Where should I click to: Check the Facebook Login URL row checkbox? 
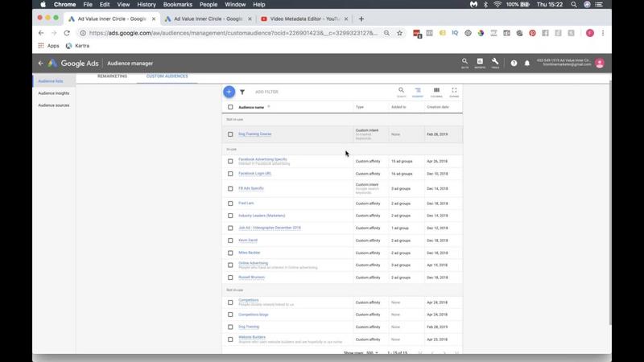tap(230, 174)
